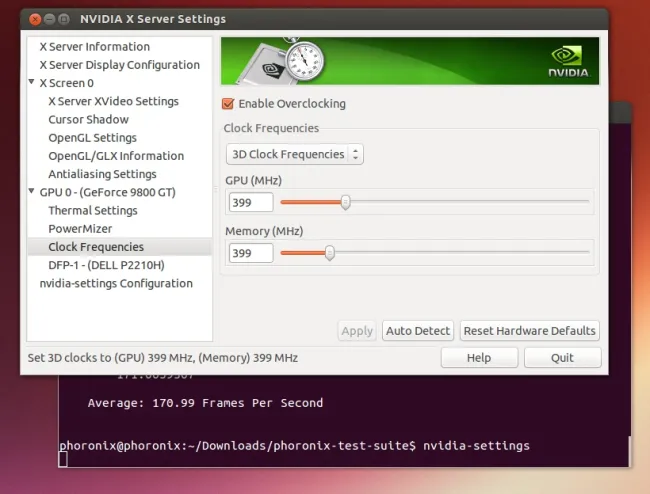This screenshot has height=494, width=650.
Task: Select X Server Information in sidebar
Action: point(94,47)
